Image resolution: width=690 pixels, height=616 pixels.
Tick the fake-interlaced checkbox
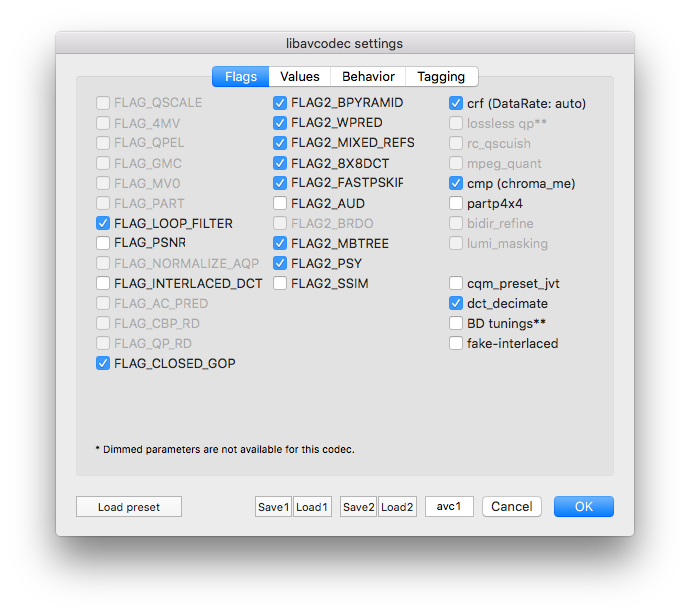tap(456, 343)
